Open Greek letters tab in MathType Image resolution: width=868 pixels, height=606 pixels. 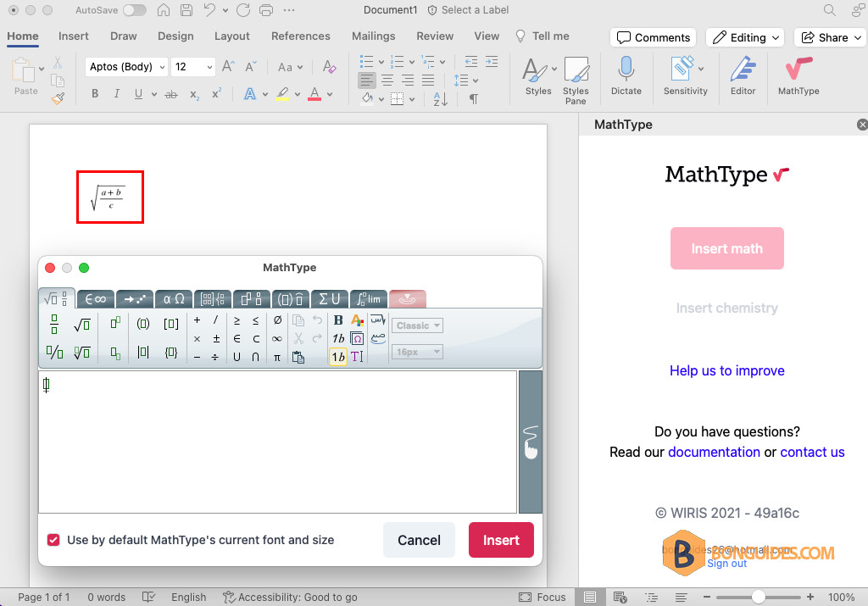click(174, 299)
